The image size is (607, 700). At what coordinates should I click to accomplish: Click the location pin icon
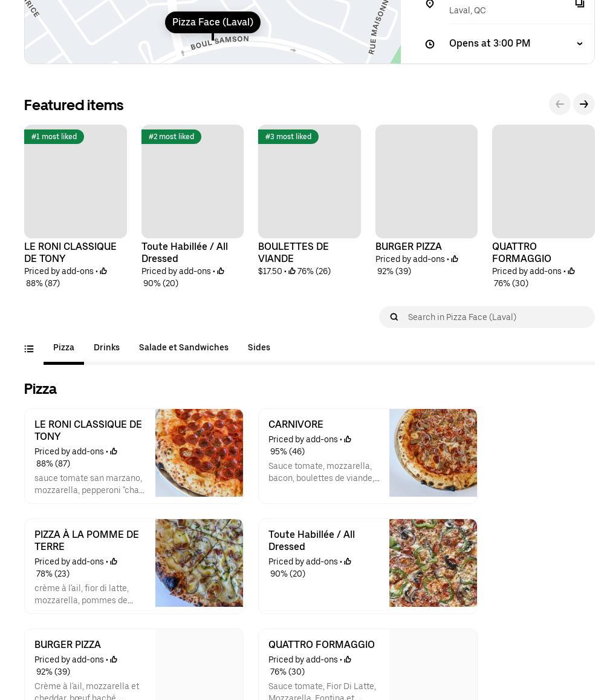(430, 4)
